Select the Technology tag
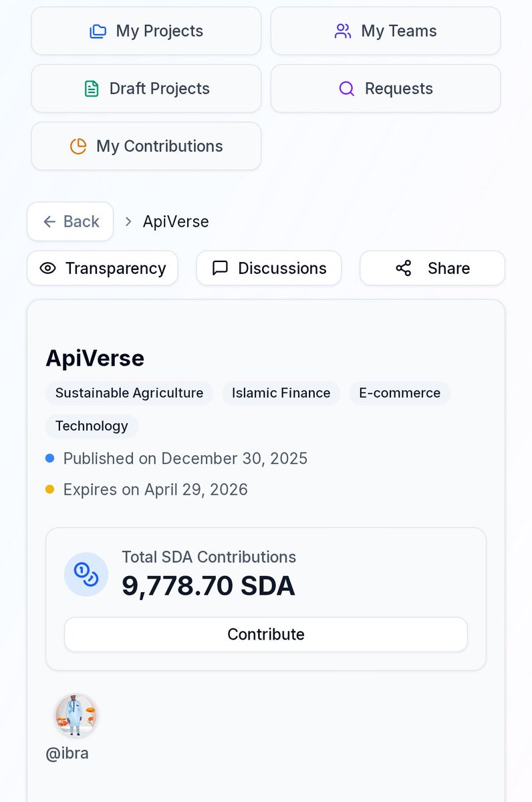The width and height of the screenshot is (532, 802). pyautogui.click(x=92, y=426)
